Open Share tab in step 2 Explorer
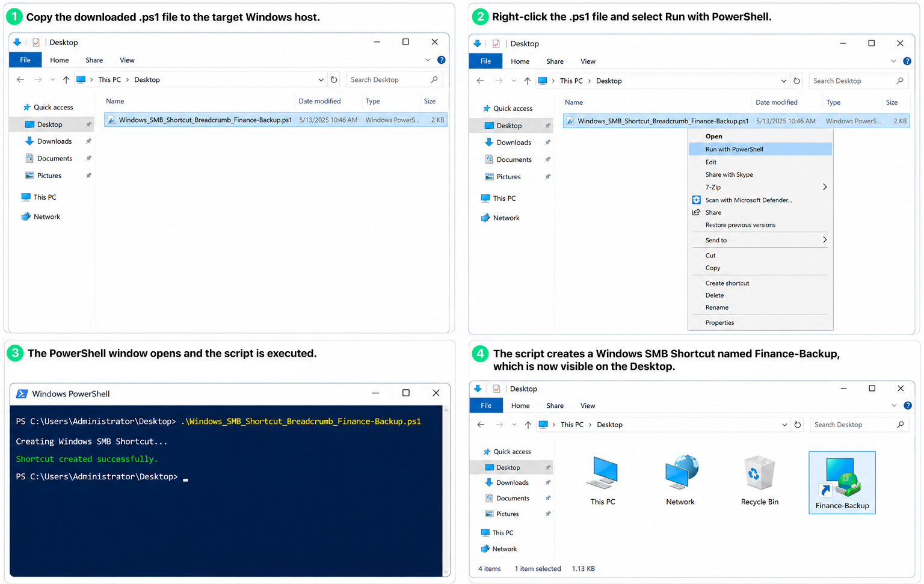Image resolution: width=924 pixels, height=584 pixels. click(555, 61)
